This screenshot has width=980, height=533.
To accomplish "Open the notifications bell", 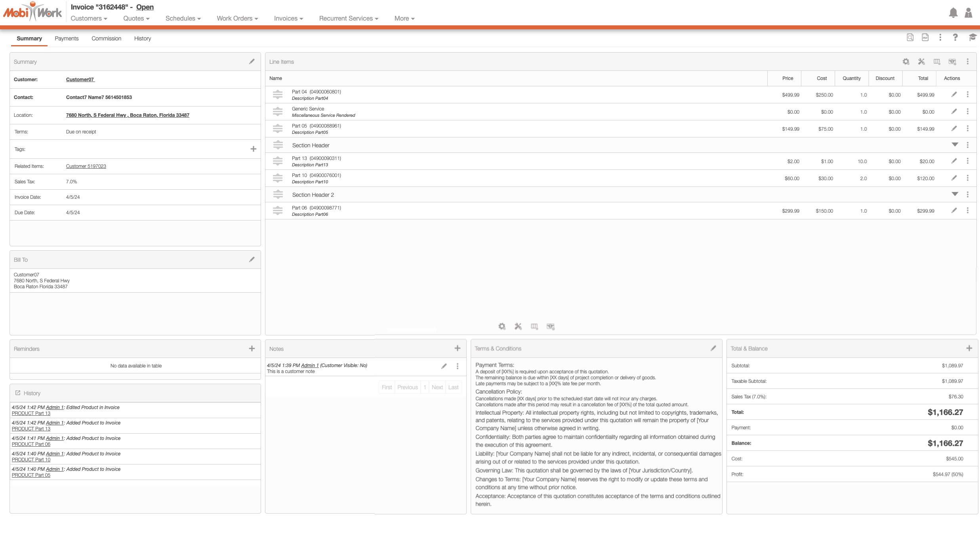I will tap(953, 13).
